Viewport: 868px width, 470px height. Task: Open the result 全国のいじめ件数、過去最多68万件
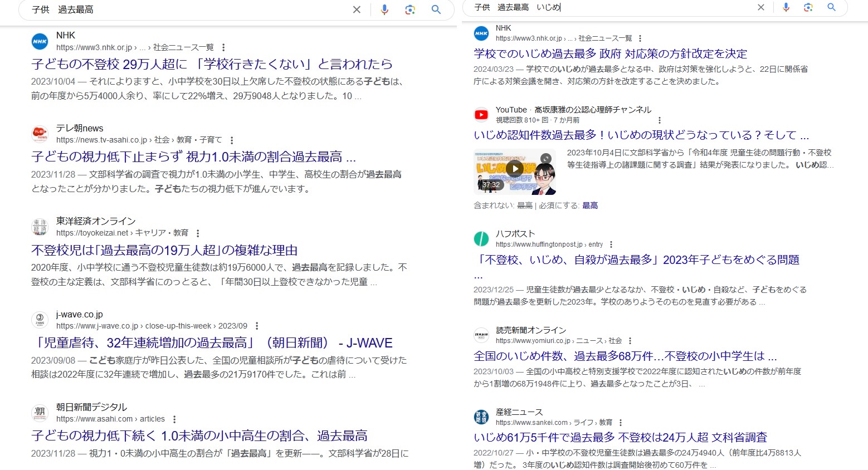click(x=625, y=356)
